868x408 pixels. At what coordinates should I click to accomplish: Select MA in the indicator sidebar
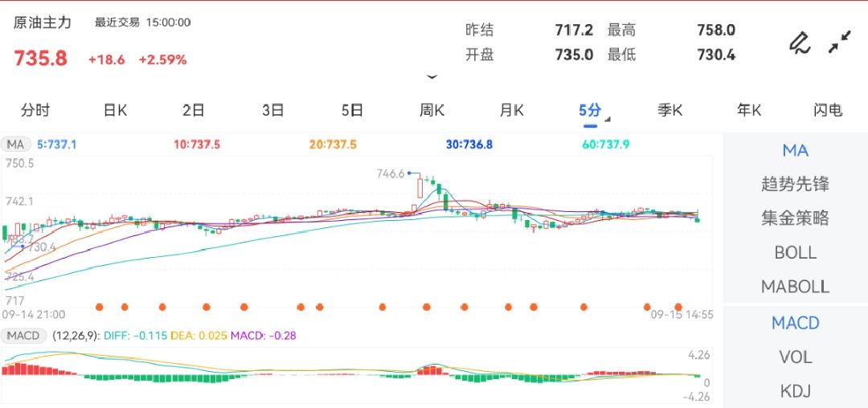(x=796, y=150)
